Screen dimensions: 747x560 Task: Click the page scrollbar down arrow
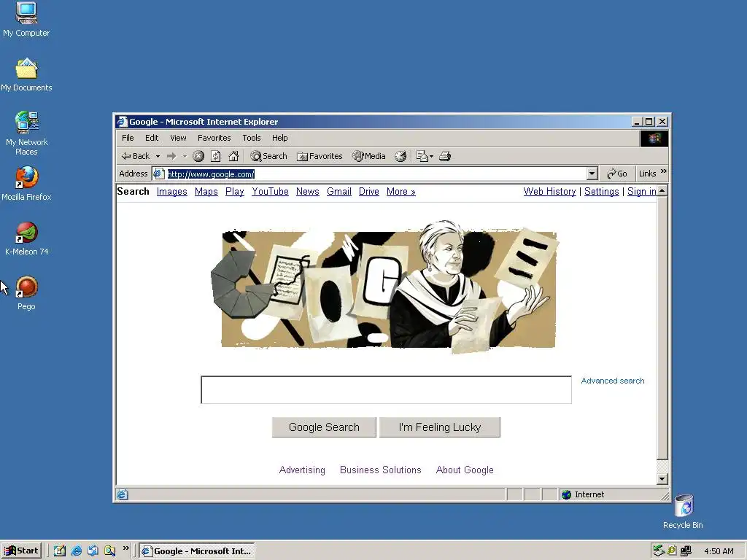(x=662, y=479)
